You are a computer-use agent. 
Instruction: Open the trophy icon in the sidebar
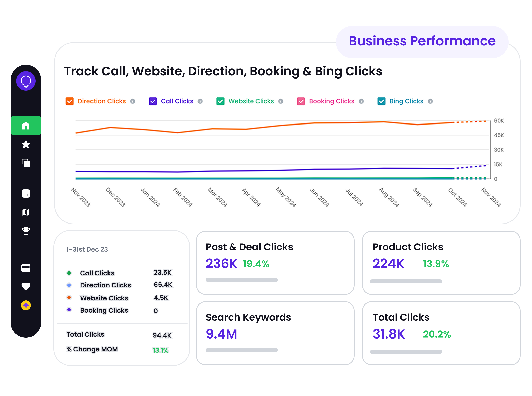pyautogui.click(x=26, y=231)
